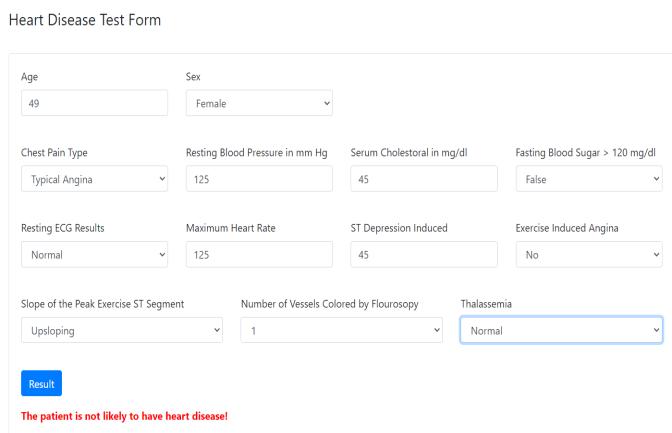Expand Slope of Peak Exercise dropdown
This screenshot has height=433, width=672.
pyautogui.click(x=122, y=331)
